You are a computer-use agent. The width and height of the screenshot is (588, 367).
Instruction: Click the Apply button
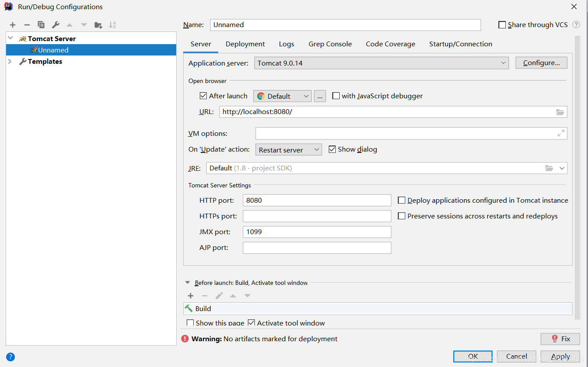click(560, 357)
